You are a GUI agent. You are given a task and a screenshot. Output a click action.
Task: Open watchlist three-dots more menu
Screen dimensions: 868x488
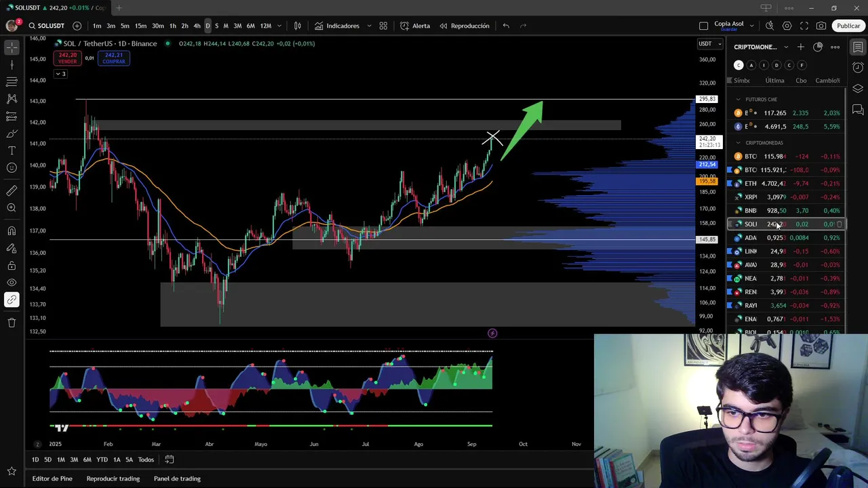835,47
